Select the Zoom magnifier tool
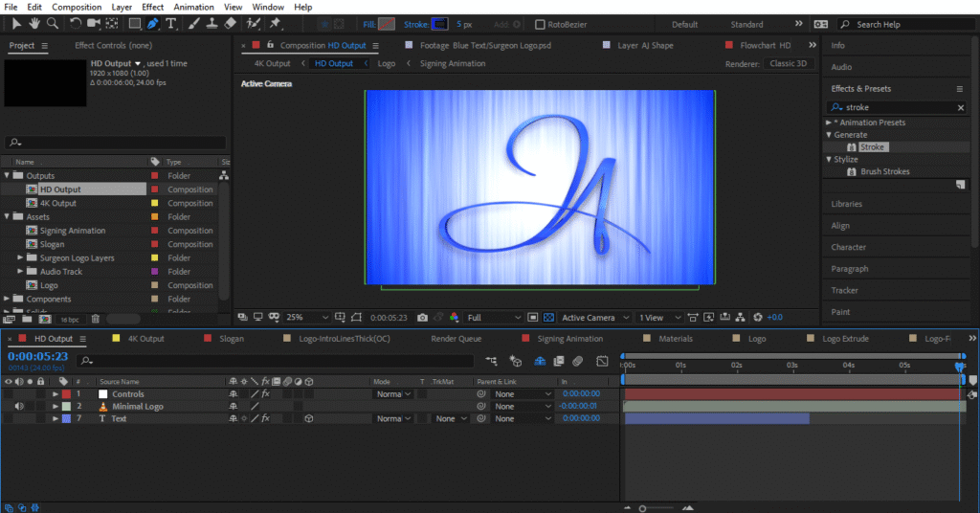 [x=53, y=24]
